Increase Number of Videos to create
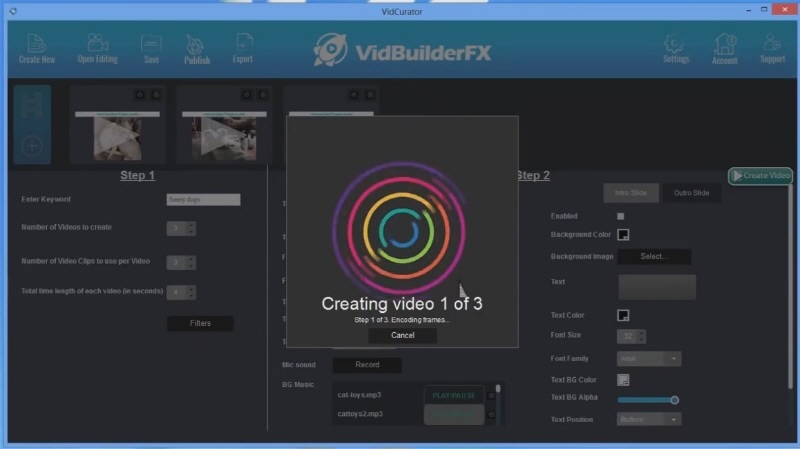Viewport: 800px width, 449px height. click(191, 225)
